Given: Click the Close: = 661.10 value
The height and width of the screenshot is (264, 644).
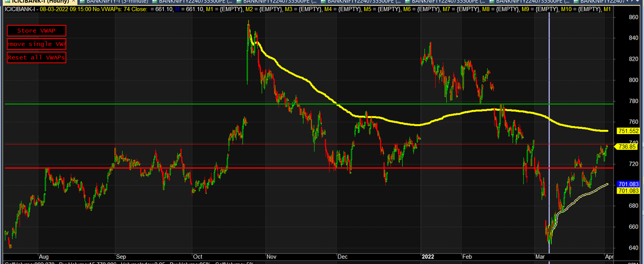Looking at the screenshot, I should [152, 10].
